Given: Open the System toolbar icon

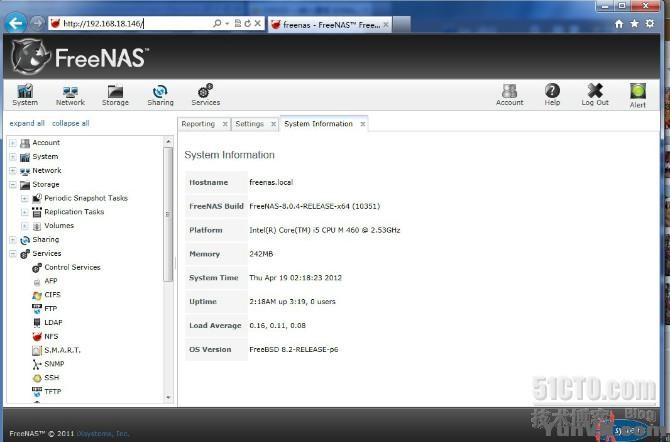Looking at the screenshot, I should (25, 95).
